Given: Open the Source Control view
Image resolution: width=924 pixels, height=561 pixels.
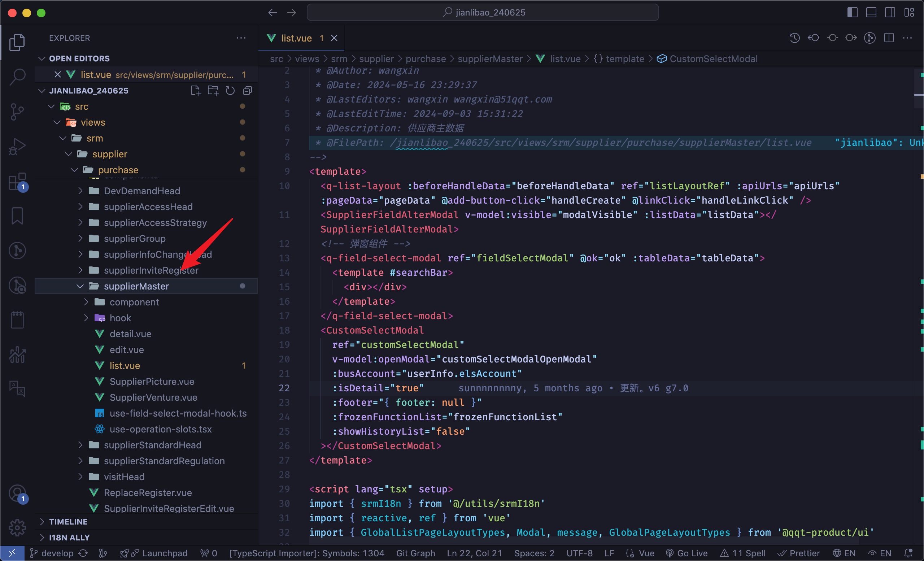Looking at the screenshot, I should 17,112.
